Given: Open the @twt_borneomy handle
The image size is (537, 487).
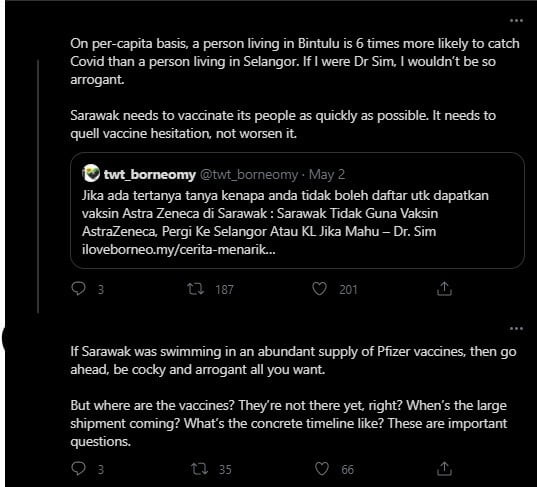Looking at the screenshot, I should coord(249,175).
